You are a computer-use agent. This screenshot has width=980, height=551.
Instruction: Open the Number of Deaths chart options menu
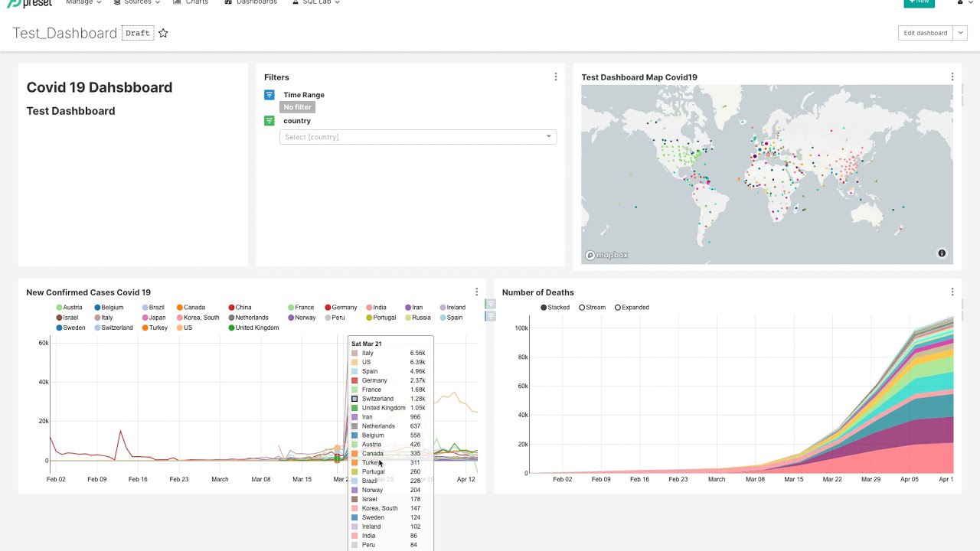coord(952,292)
